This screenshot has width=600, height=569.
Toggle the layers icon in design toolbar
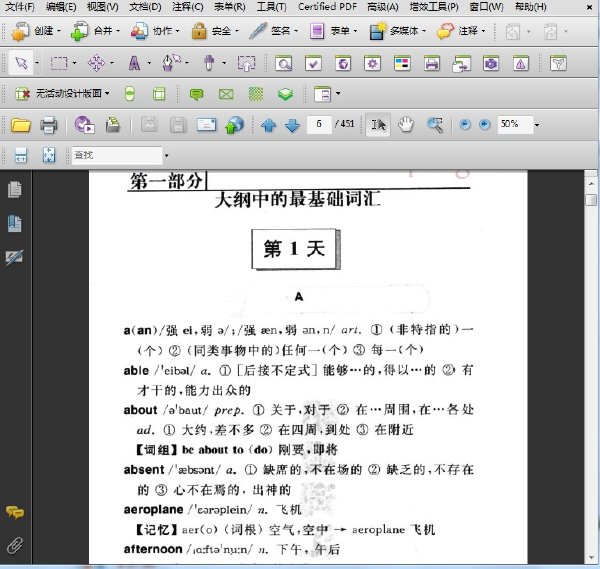click(285, 93)
